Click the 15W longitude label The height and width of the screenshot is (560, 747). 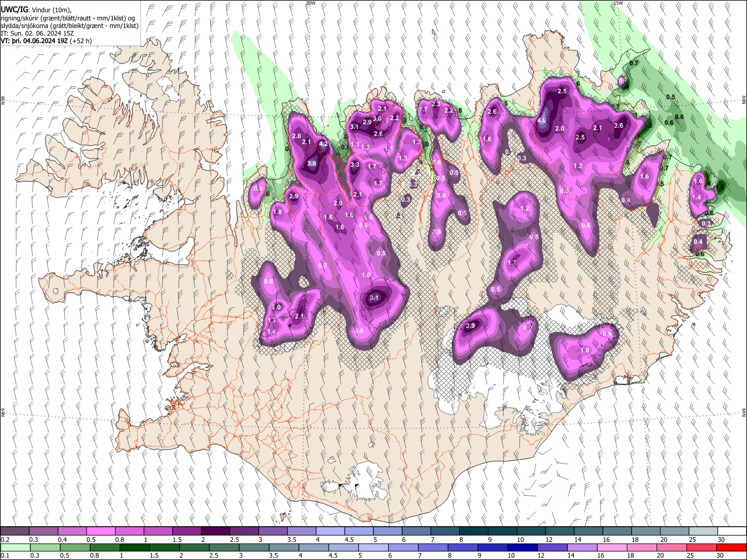tap(618, 3)
